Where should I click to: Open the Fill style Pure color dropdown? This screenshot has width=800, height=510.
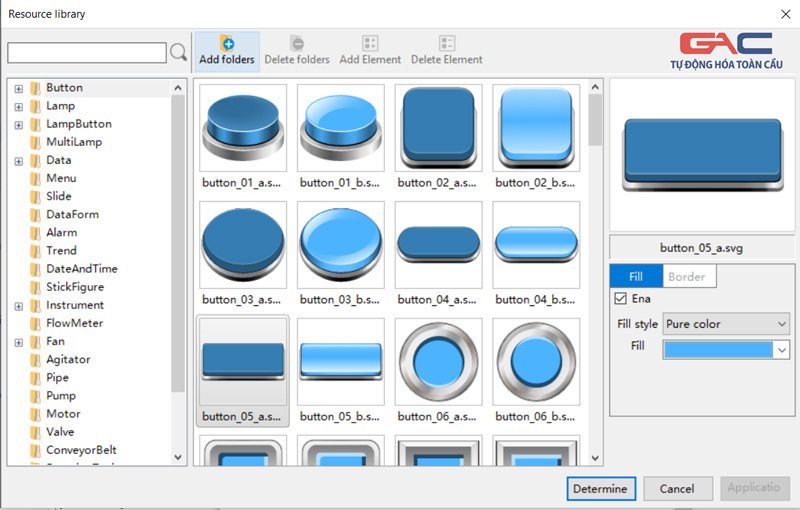coord(726,324)
